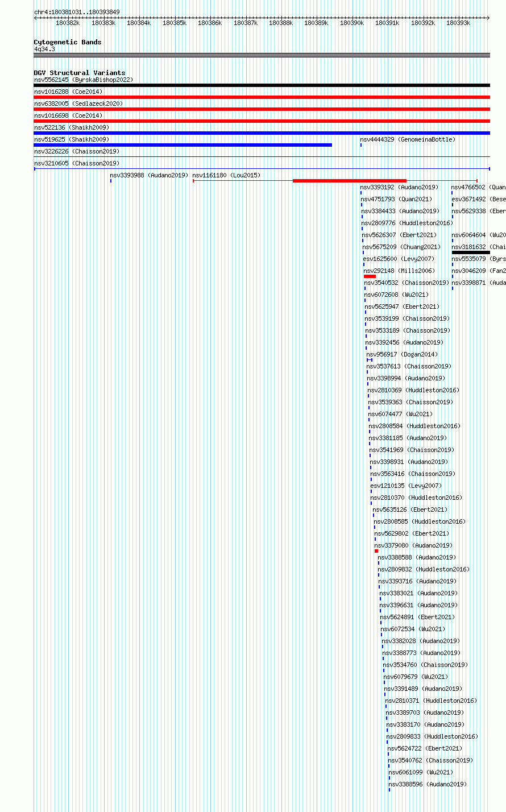Open nsv292148 (Mills2006) label
Viewport: 506px width, 812px height.
point(399,271)
